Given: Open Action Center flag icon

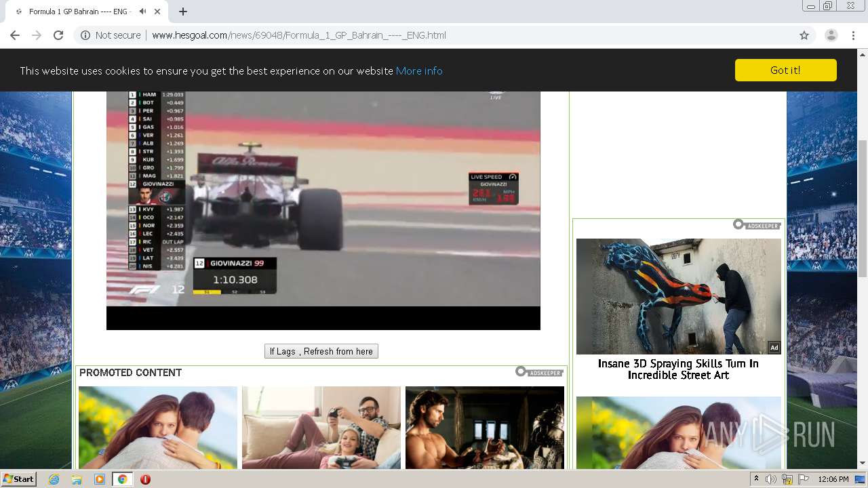Looking at the screenshot, I should pyautogui.click(x=804, y=479).
